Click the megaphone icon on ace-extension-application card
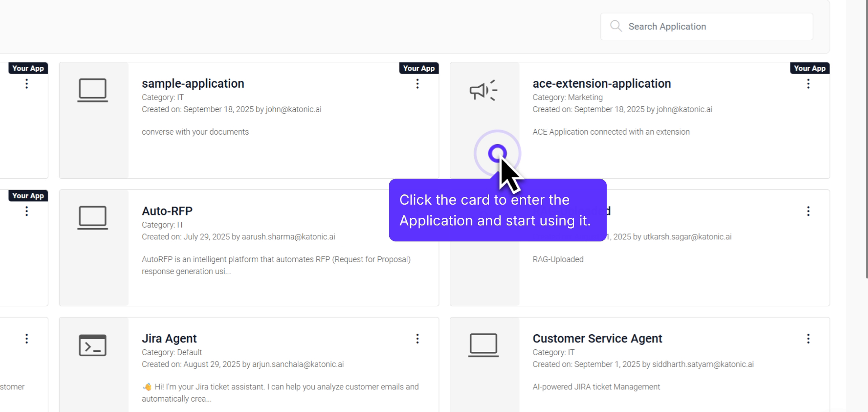The width and height of the screenshot is (868, 412). click(x=483, y=90)
